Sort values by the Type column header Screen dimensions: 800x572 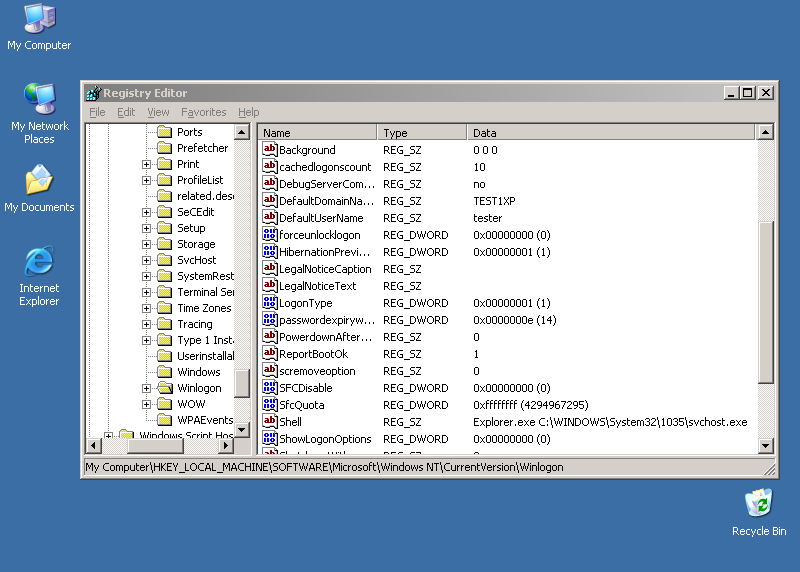pos(422,133)
